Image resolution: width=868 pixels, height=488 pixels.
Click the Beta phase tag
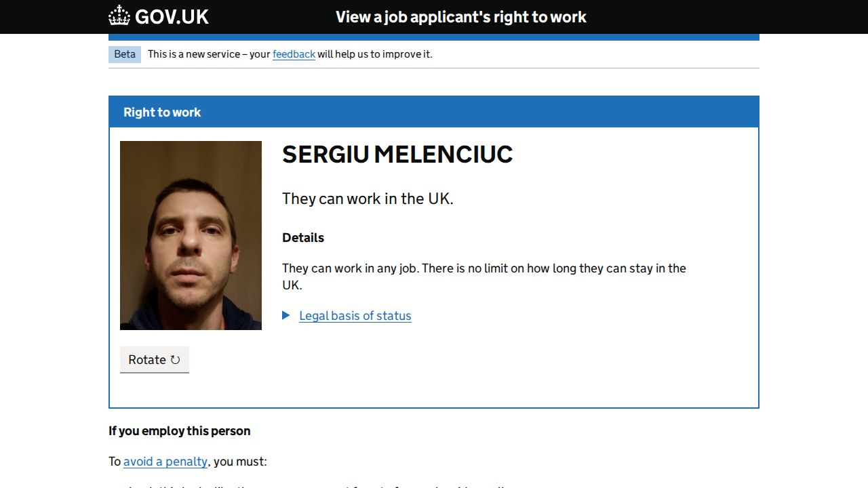click(x=125, y=54)
